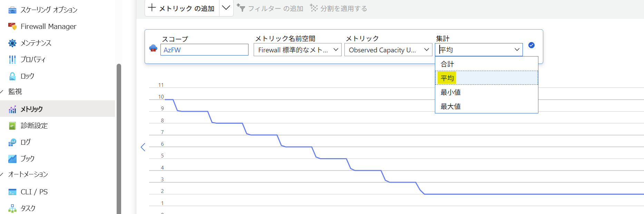
Task: Open the メトリック名前空間 dropdown
Action: pyautogui.click(x=297, y=50)
